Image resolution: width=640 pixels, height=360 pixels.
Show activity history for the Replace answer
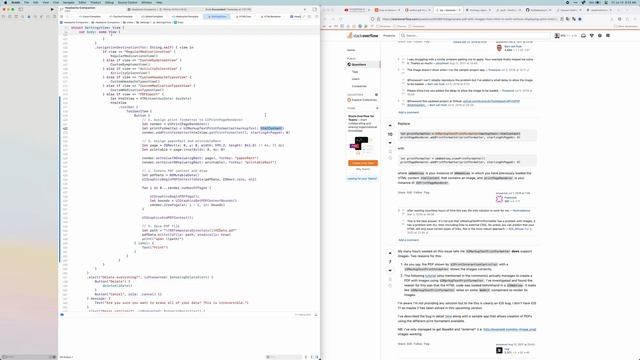[390, 158]
